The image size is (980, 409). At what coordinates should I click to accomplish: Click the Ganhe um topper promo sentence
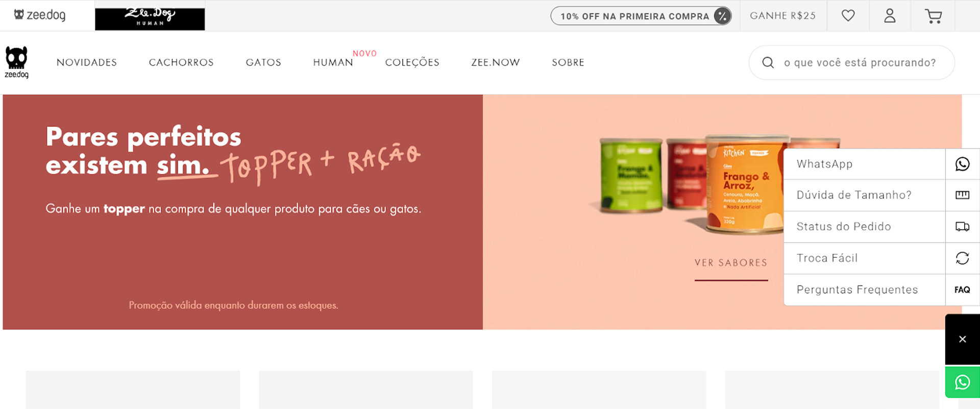233,209
